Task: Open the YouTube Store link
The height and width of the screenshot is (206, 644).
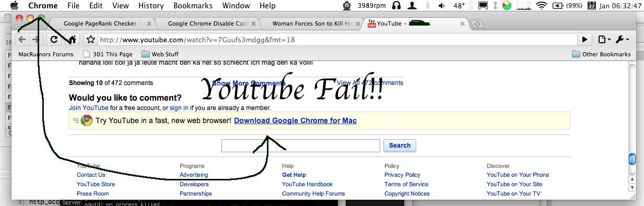Action: (96, 185)
